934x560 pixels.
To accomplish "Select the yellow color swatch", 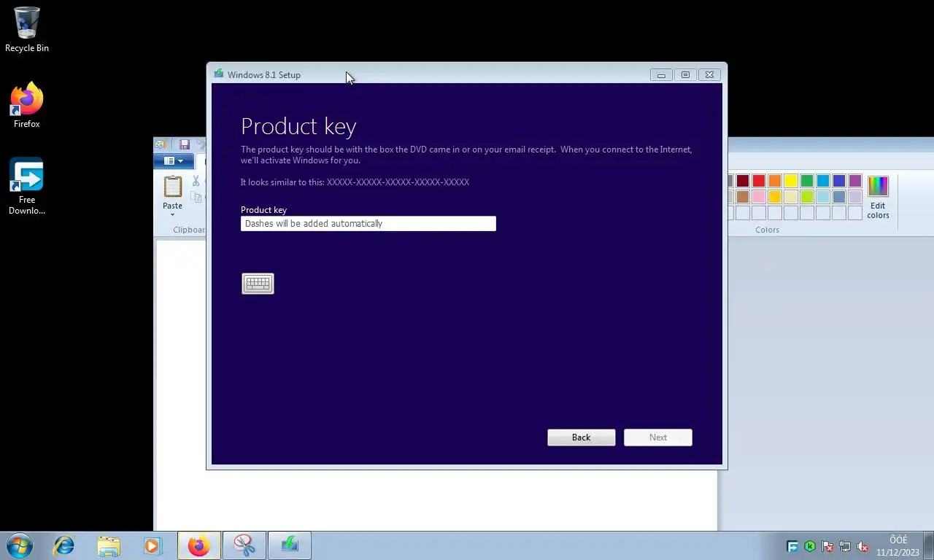I will pos(791,181).
